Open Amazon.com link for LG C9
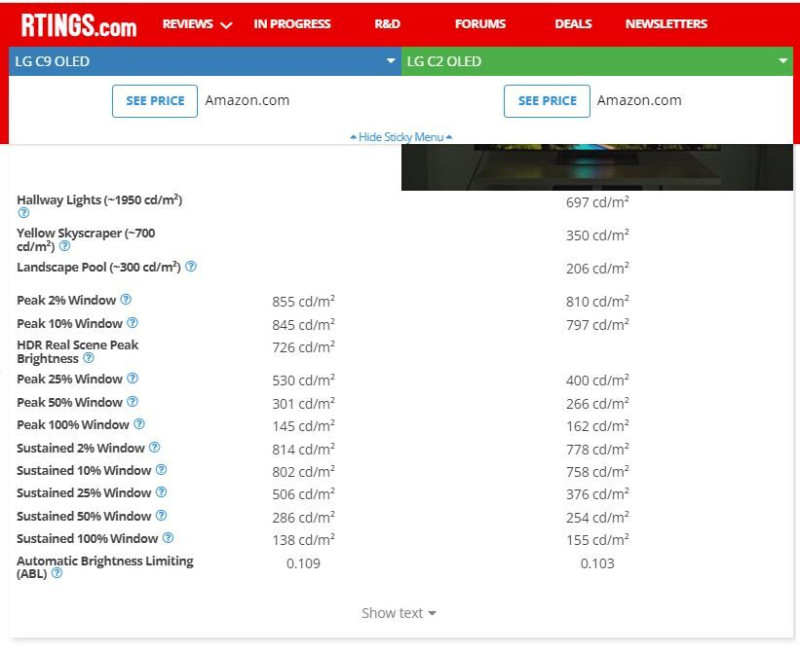Viewport: 800px width, 652px height. tap(247, 100)
